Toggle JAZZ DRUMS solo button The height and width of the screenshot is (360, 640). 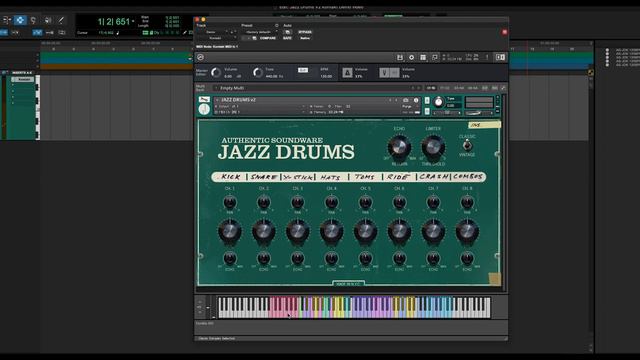(x=427, y=100)
